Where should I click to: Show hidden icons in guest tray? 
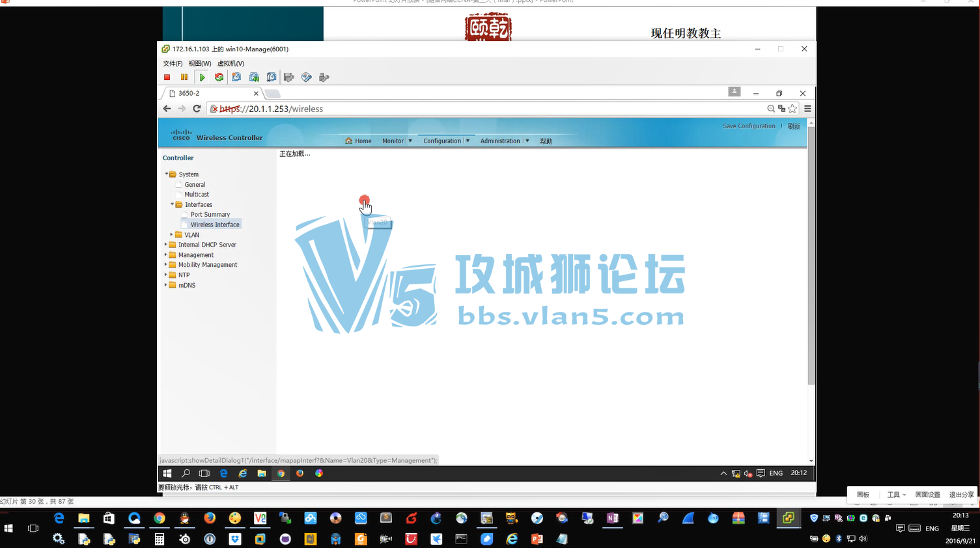point(723,474)
